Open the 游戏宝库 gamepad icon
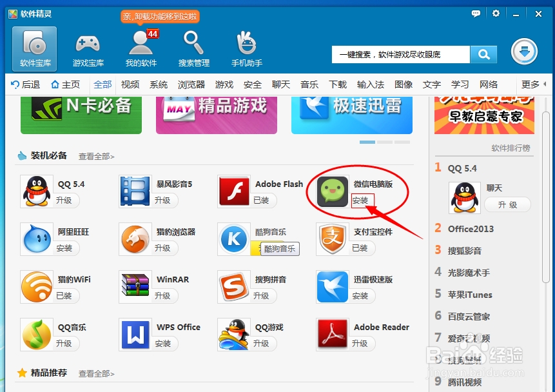Screen dimensions: 555x392 88,49
